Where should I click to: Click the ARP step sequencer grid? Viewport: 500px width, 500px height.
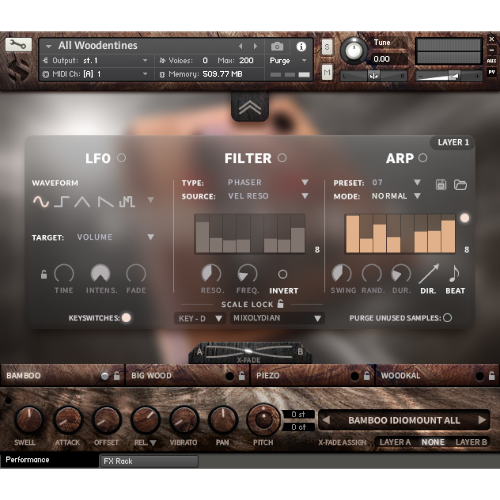pyautogui.click(x=400, y=234)
